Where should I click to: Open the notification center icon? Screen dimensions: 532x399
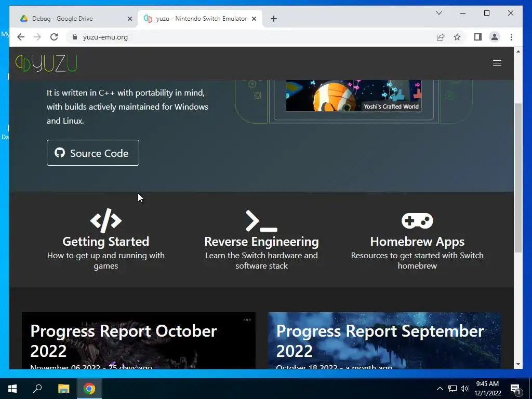[515, 389]
